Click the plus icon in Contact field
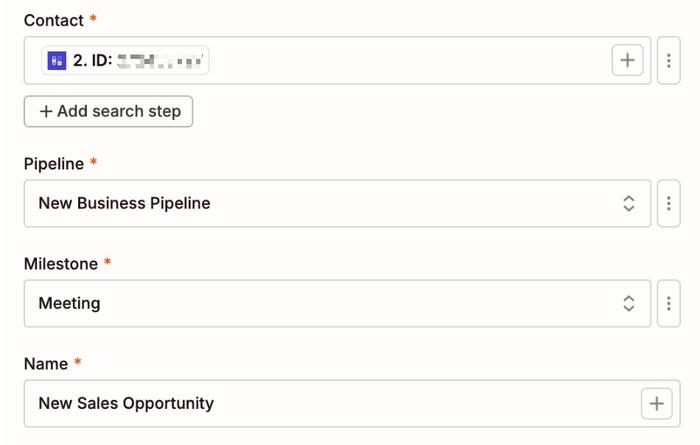The width and height of the screenshot is (700, 445). point(627,60)
